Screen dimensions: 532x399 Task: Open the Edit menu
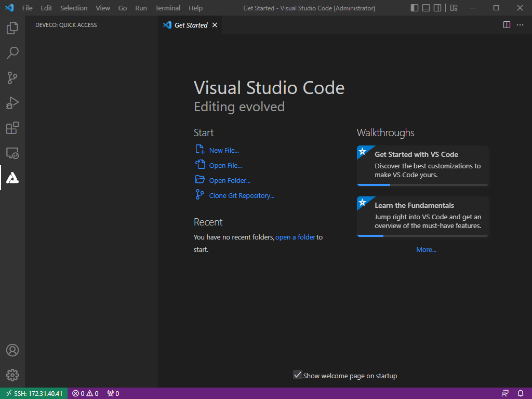click(46, 8)
